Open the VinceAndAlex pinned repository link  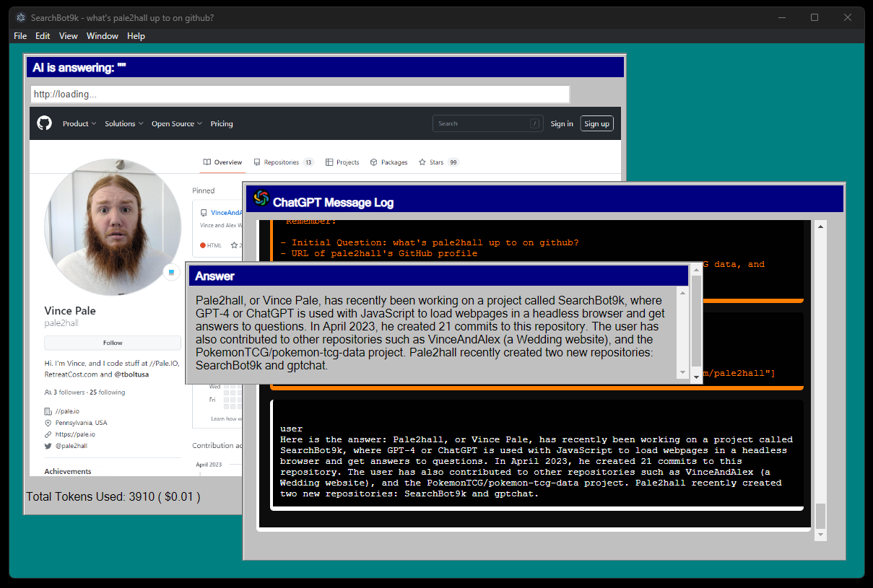226,213
